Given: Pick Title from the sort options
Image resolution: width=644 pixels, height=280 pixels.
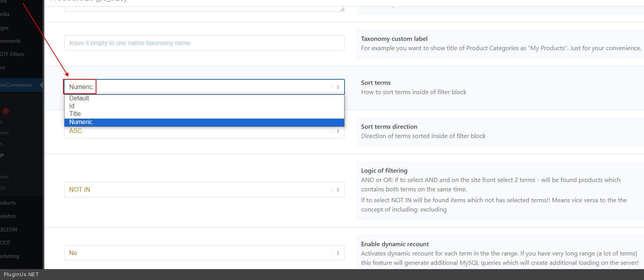Looking at the screenshot, I should point(75,114).
